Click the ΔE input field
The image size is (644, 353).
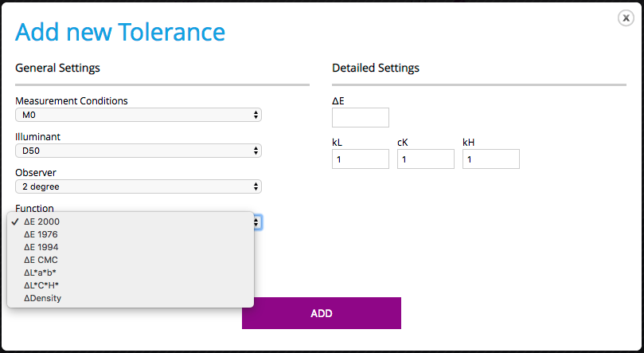[360, 117]
